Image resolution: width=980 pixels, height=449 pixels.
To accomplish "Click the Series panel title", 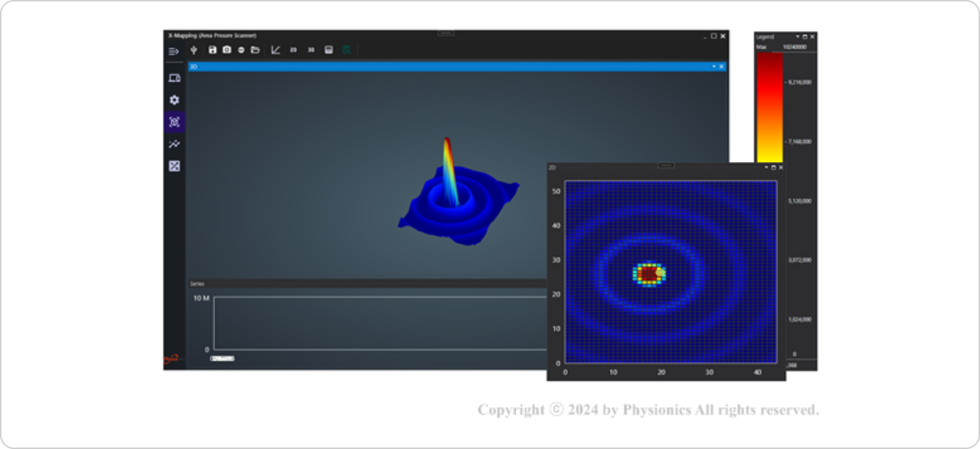I will click(198, 284).
